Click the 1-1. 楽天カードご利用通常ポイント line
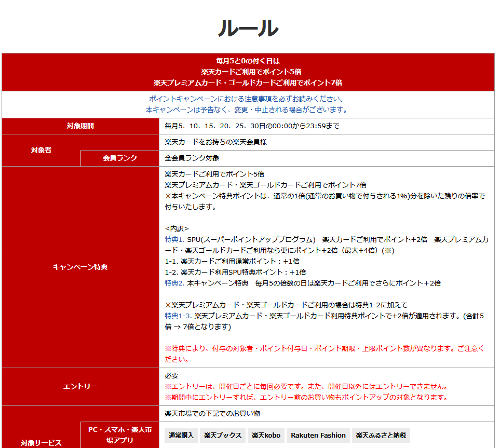This screenshot has width=500, height=448. coord(232,262)
